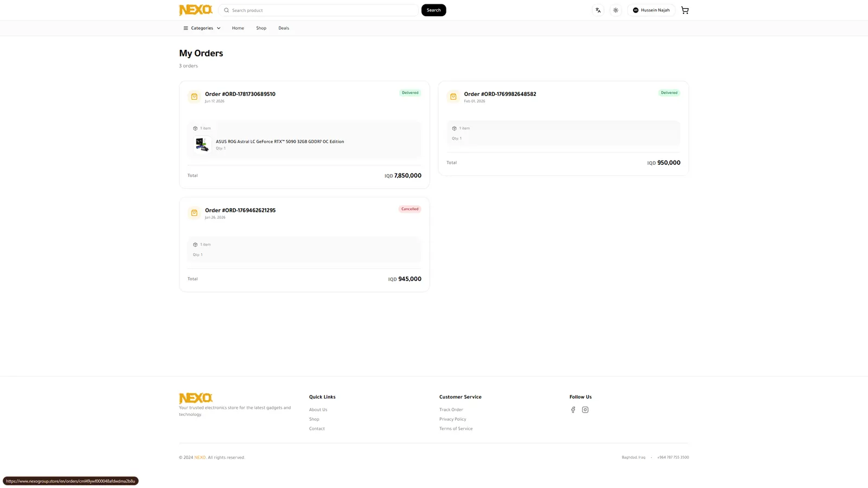Screen dimensions: 868x488
Task: Click bag icon of order ORD-1781730689510
Action: point(194,97)
